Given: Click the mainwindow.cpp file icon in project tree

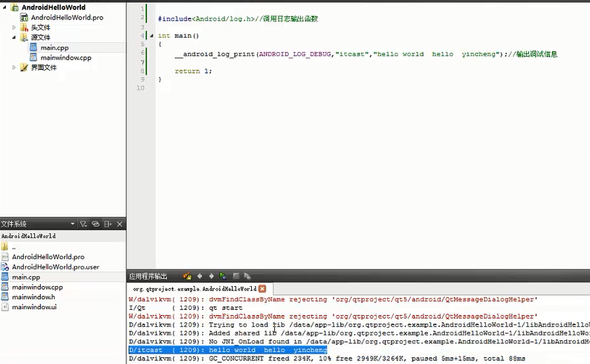Looking at the screenshot, I should pos(33,57).
